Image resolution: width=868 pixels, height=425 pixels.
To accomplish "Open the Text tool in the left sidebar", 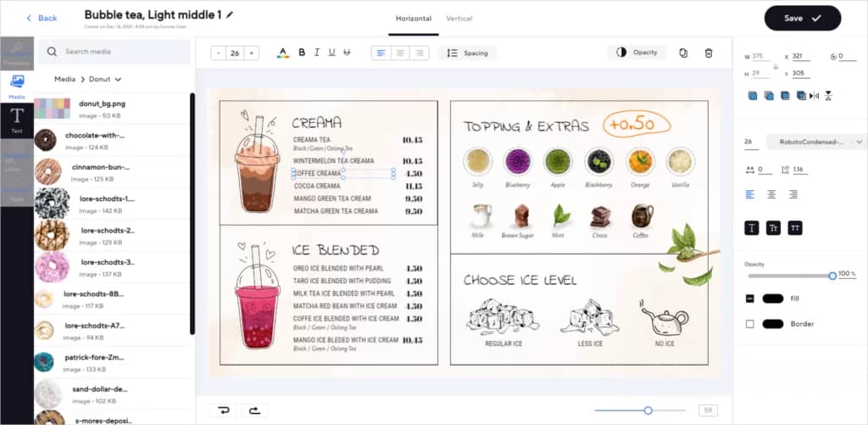I will click(17, 120).
